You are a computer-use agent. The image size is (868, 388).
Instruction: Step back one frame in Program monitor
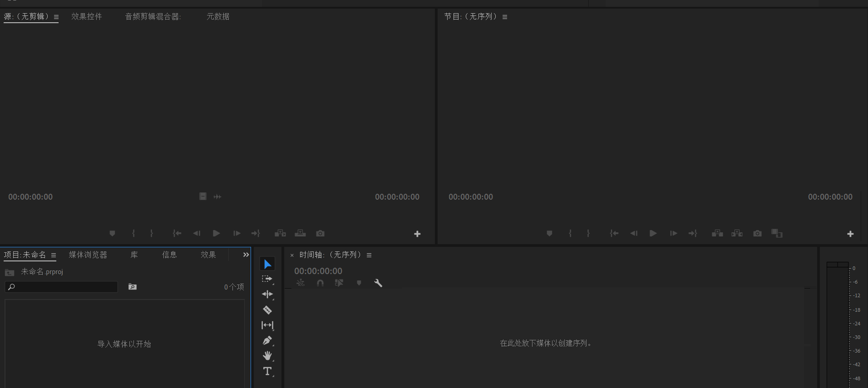click(634, 233)
